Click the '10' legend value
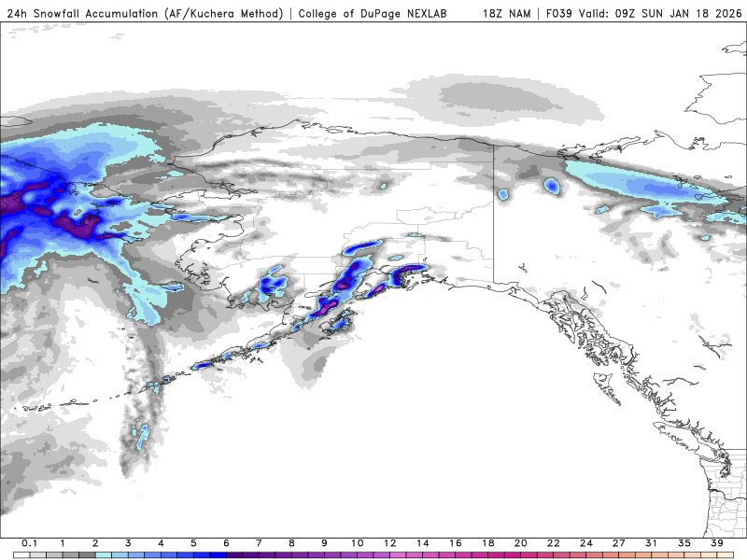Image resolution: width=747 pixels, height=560 pixels. [358, 543]
